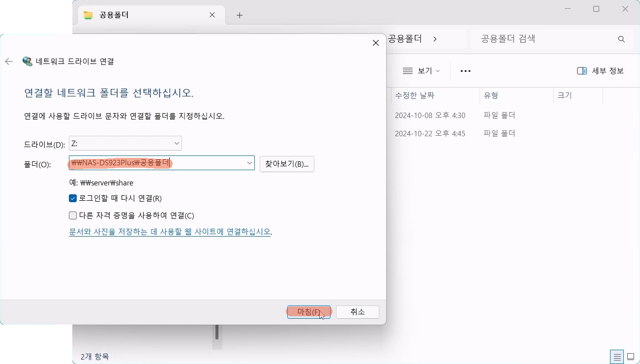This screenshot has width=640, height=364.
Task: Click the back arrow in the dialog
Action: 8,61
